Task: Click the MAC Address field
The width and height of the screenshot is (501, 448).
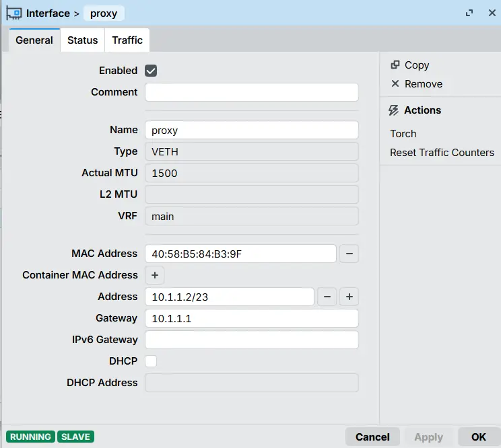Action: [240, 254]
